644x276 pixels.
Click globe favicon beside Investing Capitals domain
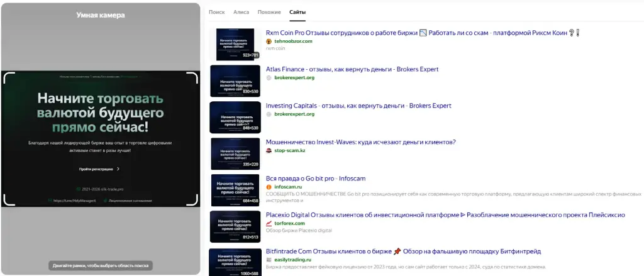coord(269,114)
